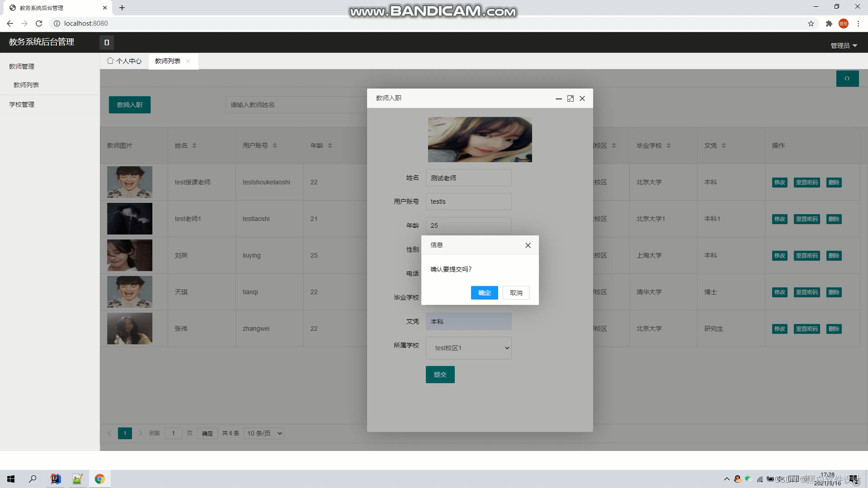Close the 教师列表 tab with its X

[x=188, y=61]
